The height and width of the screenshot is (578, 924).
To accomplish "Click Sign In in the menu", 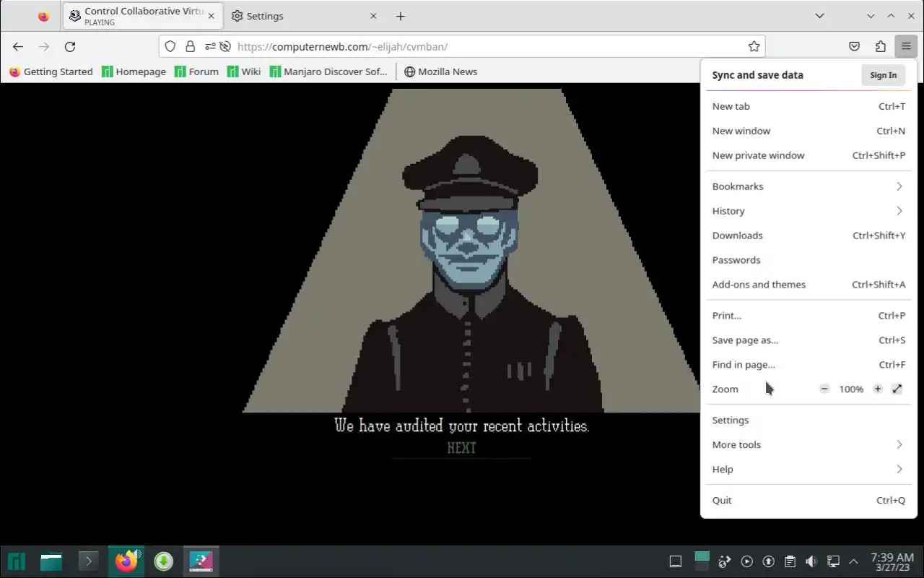I will point(883,75).
